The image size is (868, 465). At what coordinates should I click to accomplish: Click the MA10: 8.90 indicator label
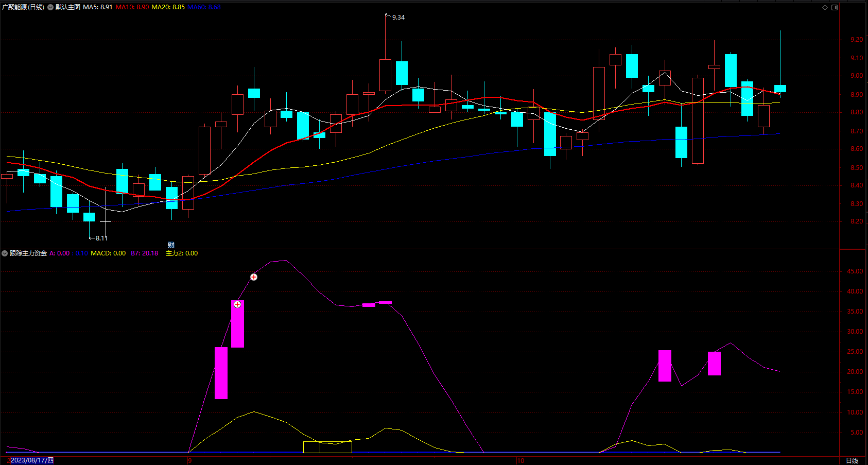click(x=132, y=7)
